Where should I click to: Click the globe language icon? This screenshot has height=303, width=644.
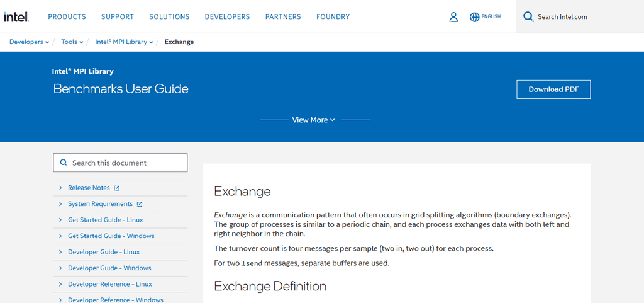pyautogui.click(x=474, y=17)
